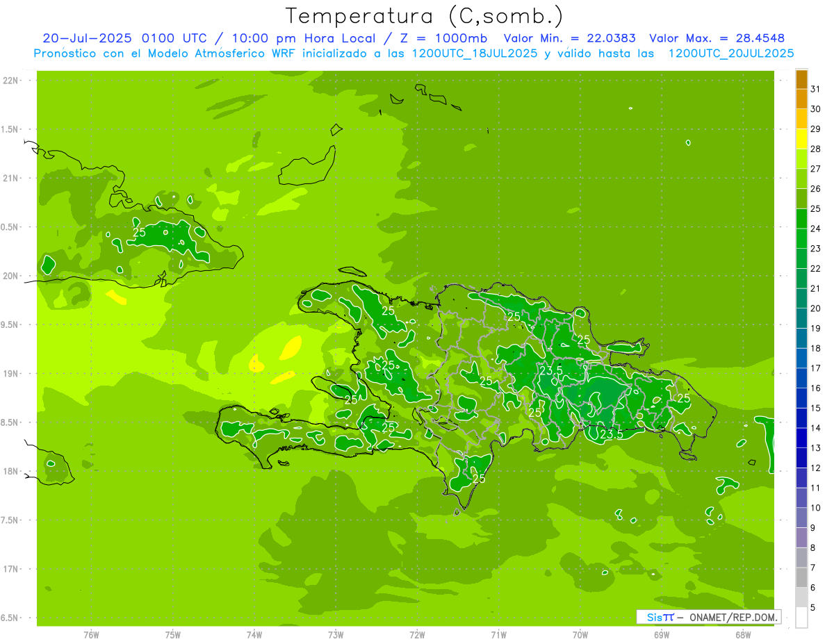This screenshot has width=834, height=644.
Task: Select "Valor Min. = 22.0383" in header
Action: pyautogui.click(x=570, y=38)
